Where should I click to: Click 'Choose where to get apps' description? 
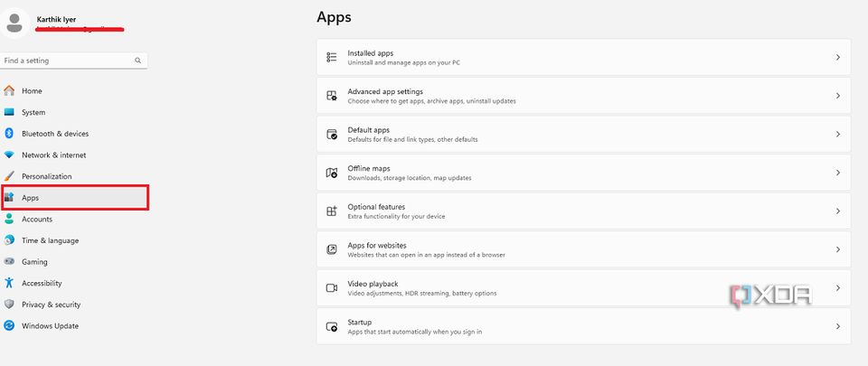(432, 102)
